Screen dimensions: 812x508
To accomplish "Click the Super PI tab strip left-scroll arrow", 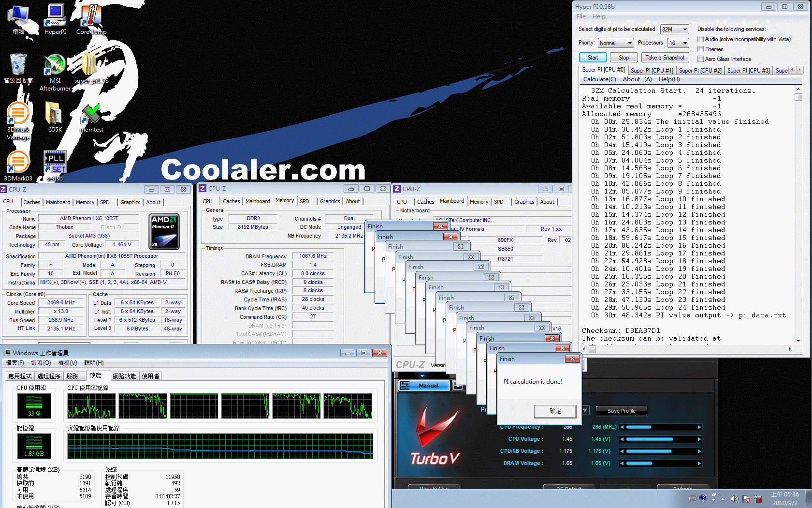I will [x=792, y=70].
